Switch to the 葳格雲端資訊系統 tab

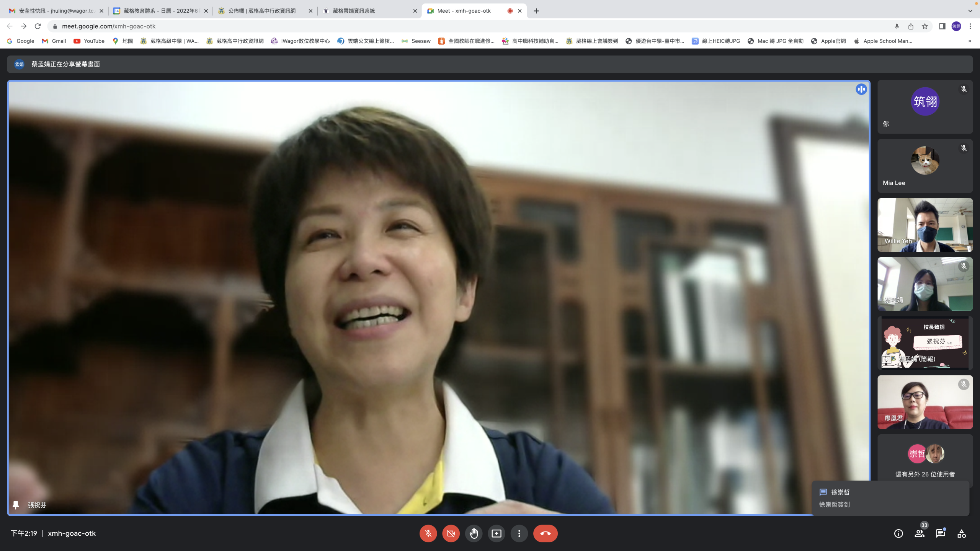coord(354,11)
